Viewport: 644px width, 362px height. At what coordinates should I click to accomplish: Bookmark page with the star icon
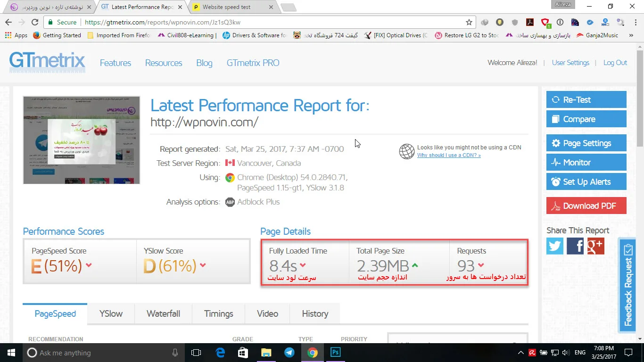coord(469,22)
